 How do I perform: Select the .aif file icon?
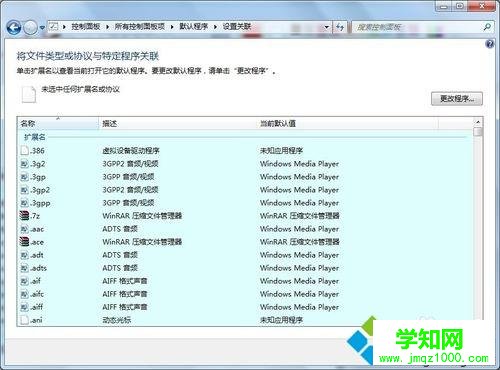pos(24,281)
